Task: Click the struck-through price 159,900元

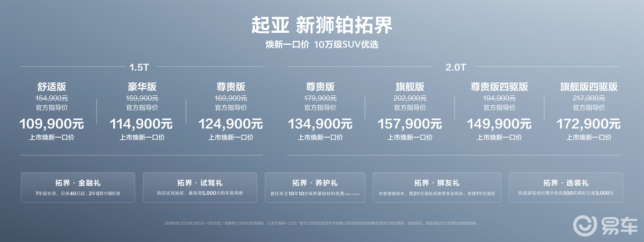Action: 142,98
